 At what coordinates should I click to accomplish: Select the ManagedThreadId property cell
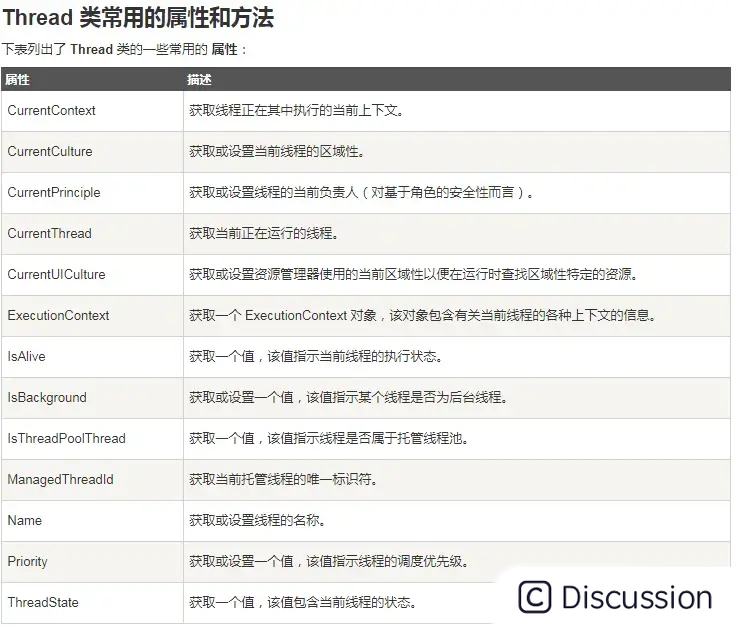92,480
